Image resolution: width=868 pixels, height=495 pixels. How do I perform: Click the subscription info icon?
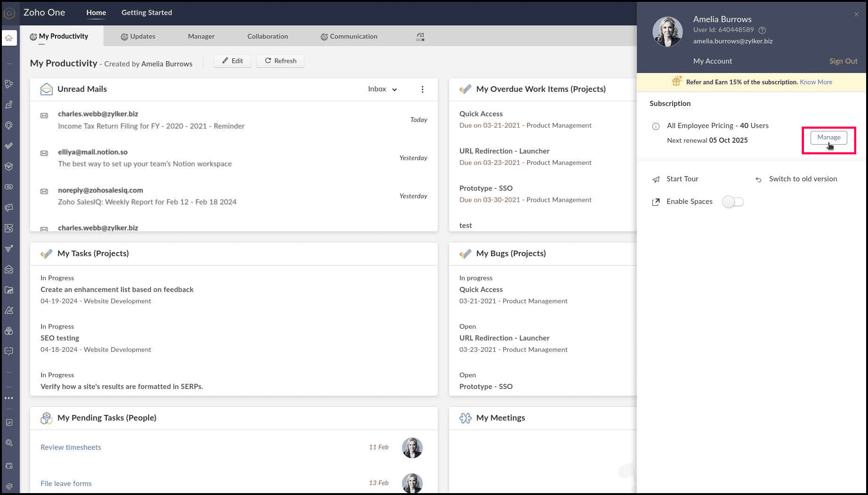coord(656,126)
